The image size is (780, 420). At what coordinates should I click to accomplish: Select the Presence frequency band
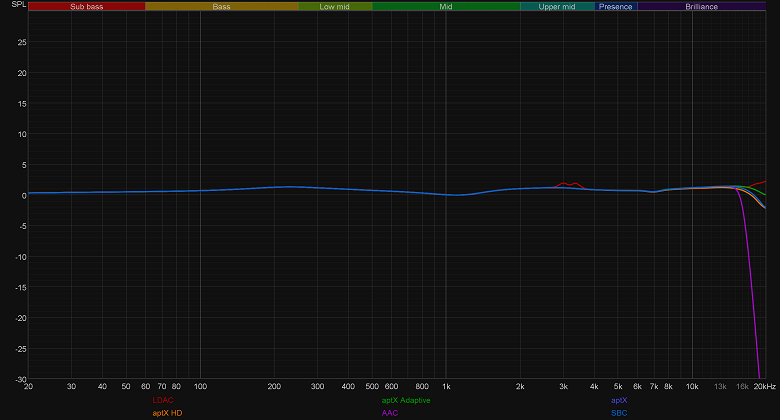(616, 6)
